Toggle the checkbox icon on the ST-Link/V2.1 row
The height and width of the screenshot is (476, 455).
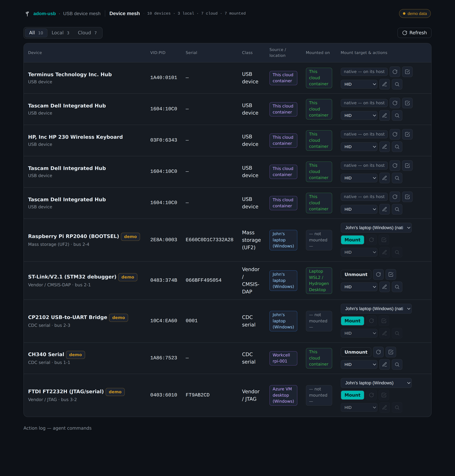tap(391, 274)
